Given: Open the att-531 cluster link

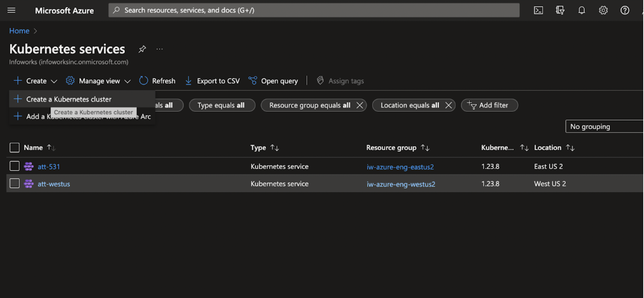Looking at the screenshot, I should (49, 167).
